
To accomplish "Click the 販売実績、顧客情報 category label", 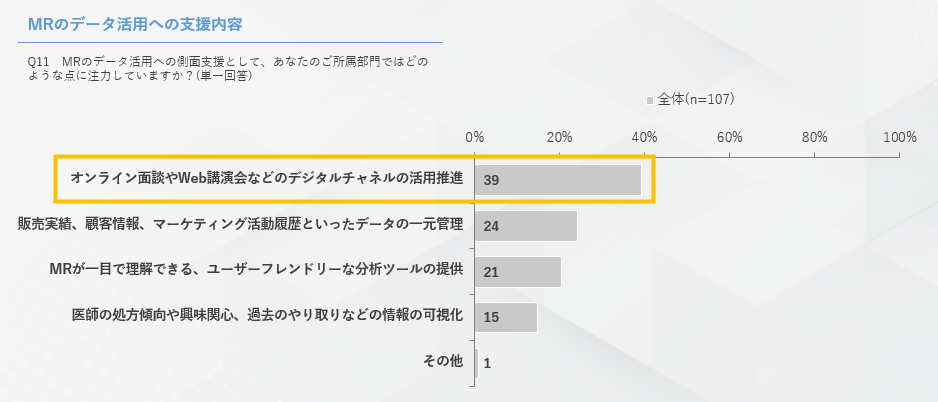I will click(x=240, y=225).
